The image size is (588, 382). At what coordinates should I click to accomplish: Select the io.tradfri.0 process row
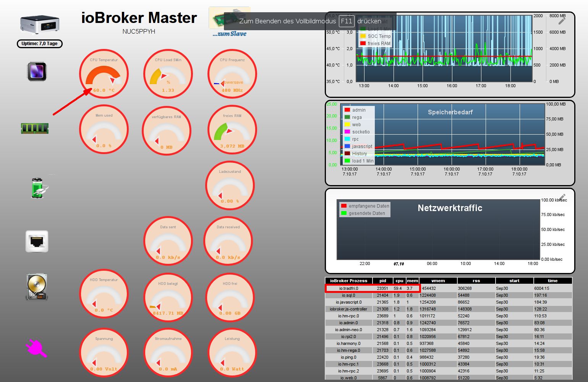coord(449,288)
